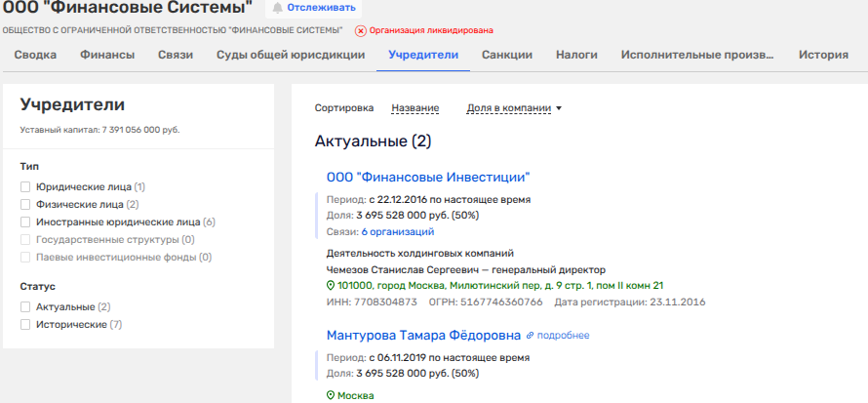Click the red liquidation status icon
This screenshot has width=868, height=403.
click(360, 31)
